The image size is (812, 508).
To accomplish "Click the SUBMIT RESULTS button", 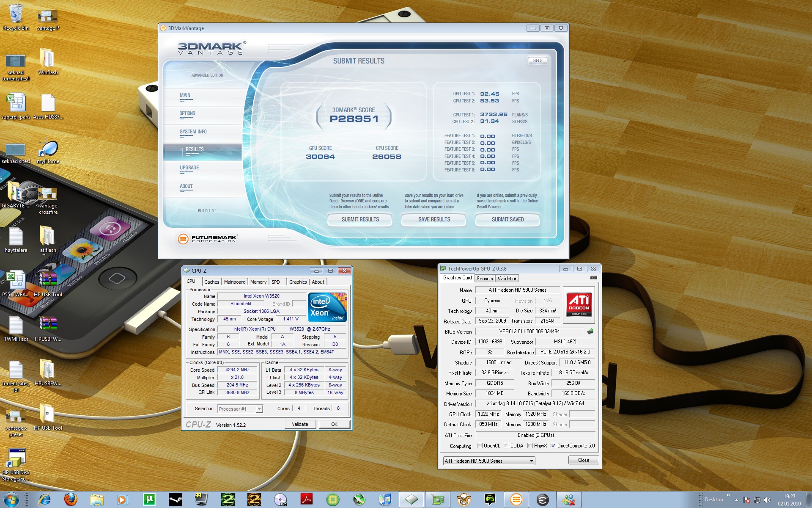I will (x=360, y=219).
